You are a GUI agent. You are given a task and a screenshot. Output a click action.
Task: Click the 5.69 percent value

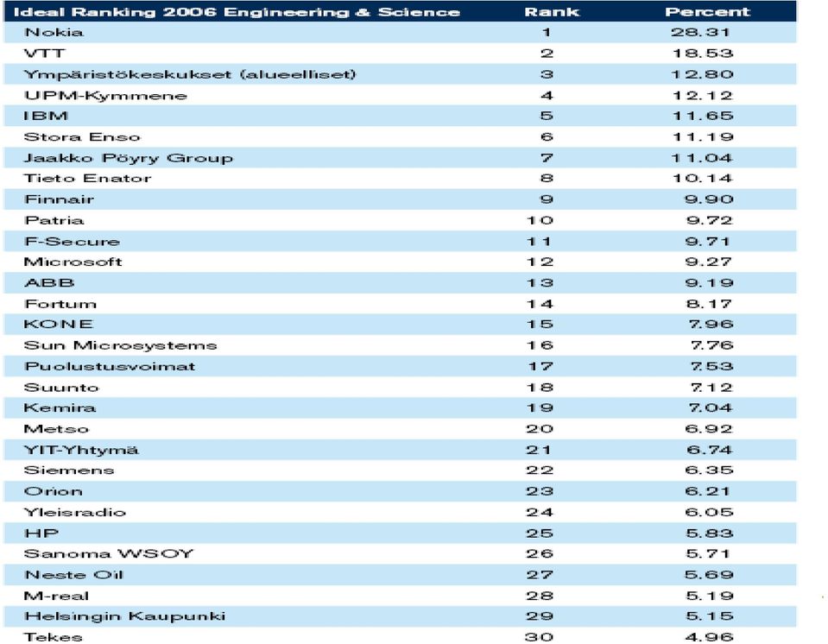(x=709, y=575)
